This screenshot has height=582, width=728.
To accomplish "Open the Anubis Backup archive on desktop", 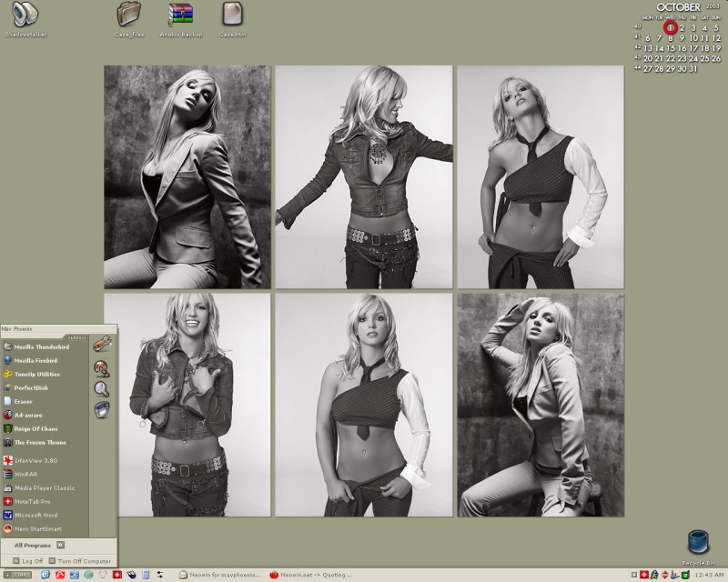I will tap(182, 16).
